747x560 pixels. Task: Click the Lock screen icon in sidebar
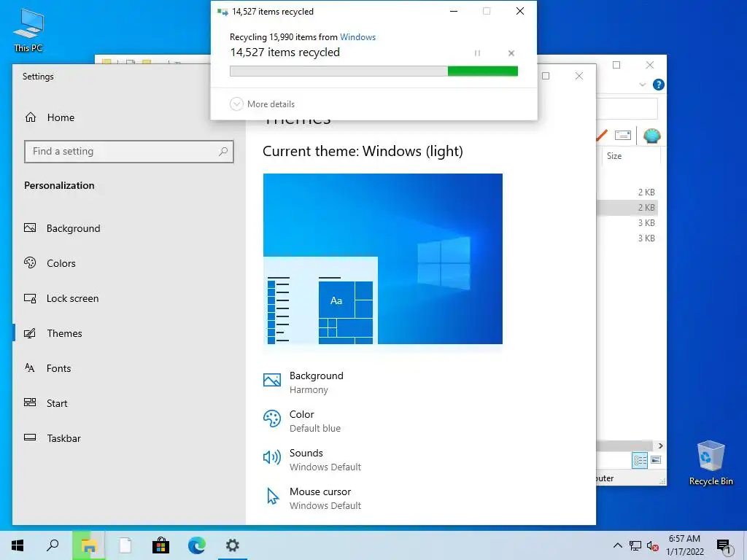pyautogui.click(x=30, y=298)
